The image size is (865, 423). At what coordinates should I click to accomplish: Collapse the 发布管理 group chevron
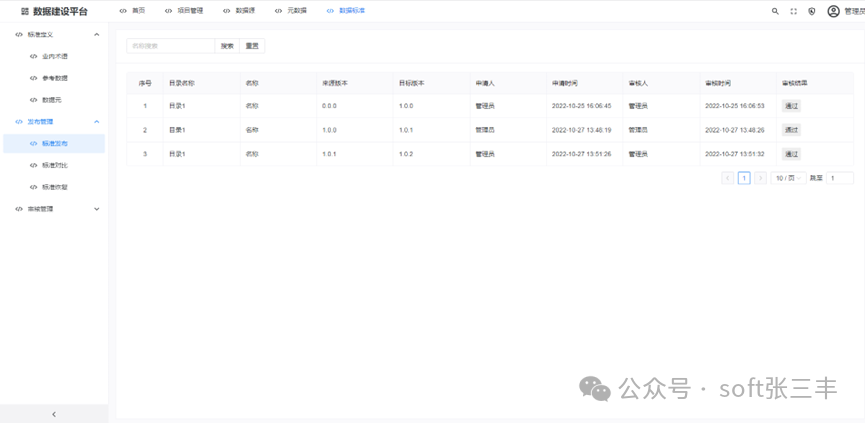click(97, 121)
